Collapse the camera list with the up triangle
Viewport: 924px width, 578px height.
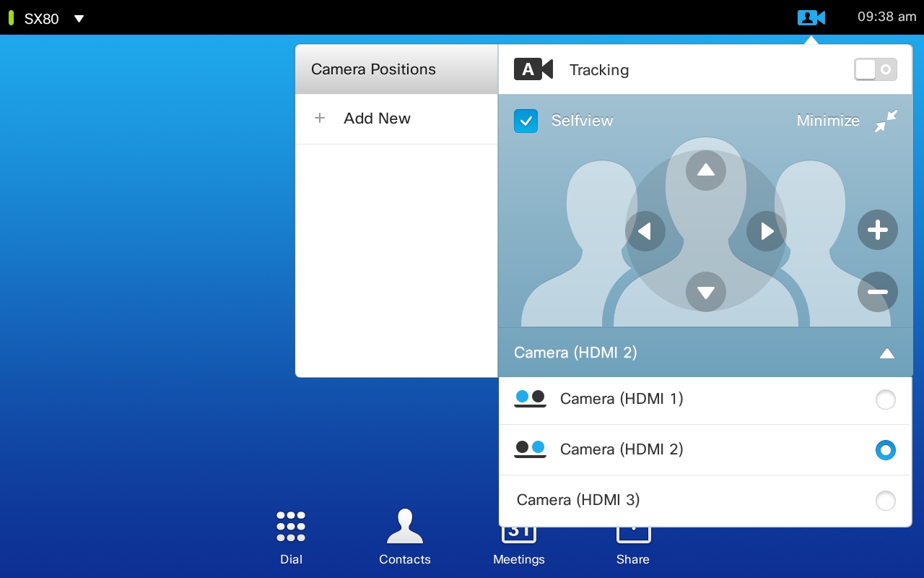point(887,353)
